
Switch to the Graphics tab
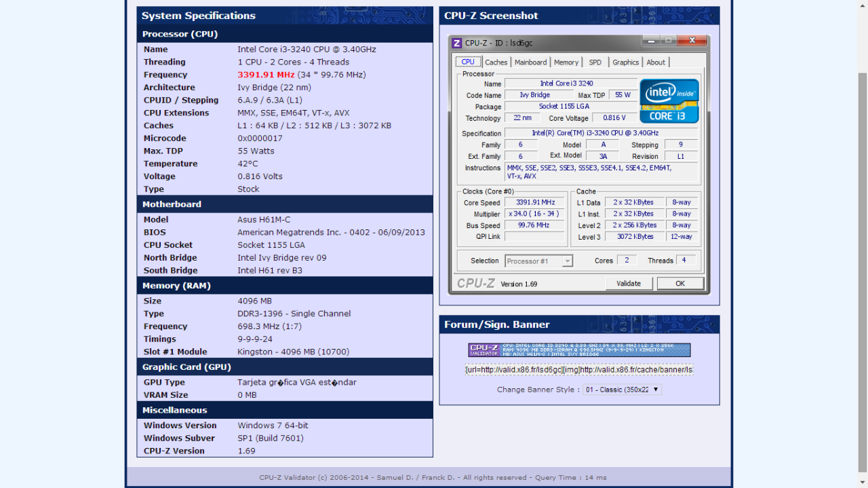tap(625, 62)
